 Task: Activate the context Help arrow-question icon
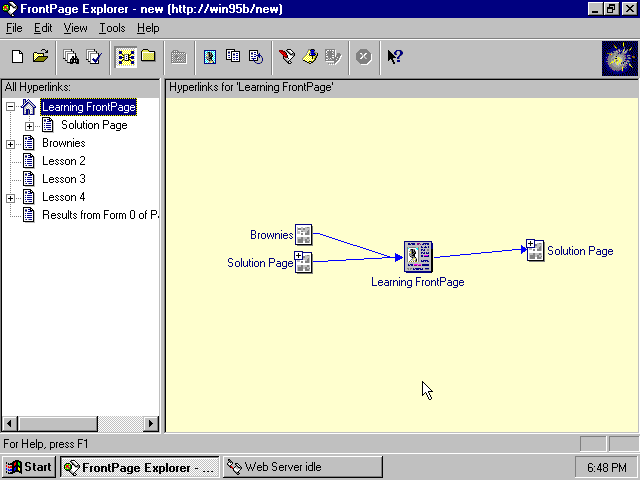[x=395, y=57]
